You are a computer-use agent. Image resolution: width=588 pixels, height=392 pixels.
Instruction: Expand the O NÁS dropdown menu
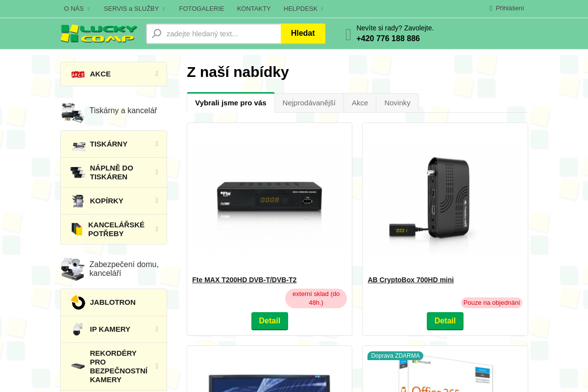(77, 9)
